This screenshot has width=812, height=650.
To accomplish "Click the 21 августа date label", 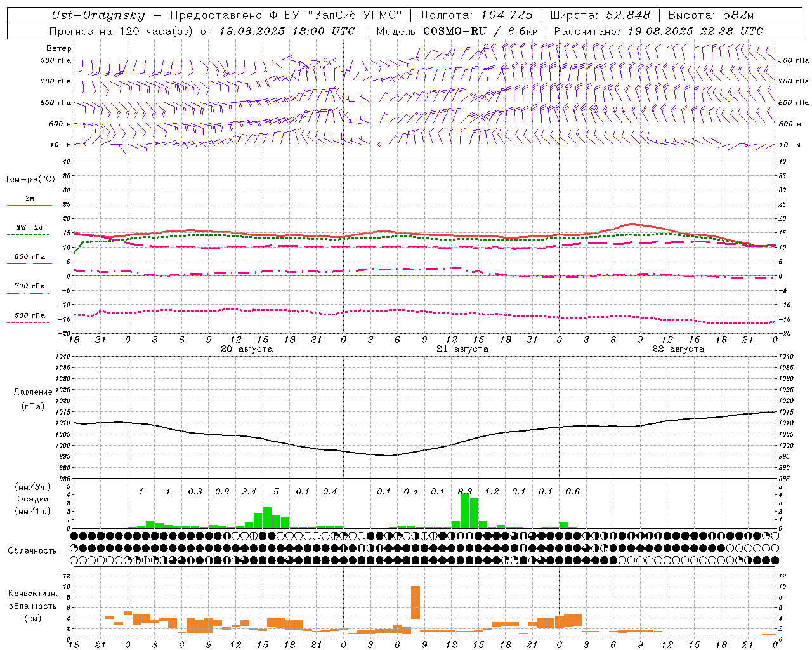I will [x=462, y=349].
